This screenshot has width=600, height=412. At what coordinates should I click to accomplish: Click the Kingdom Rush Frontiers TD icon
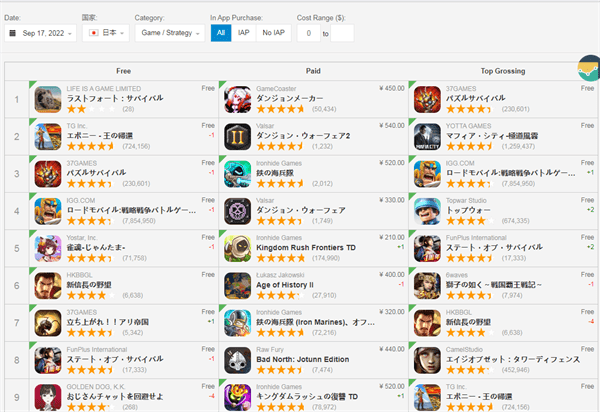tap(238, 248)
